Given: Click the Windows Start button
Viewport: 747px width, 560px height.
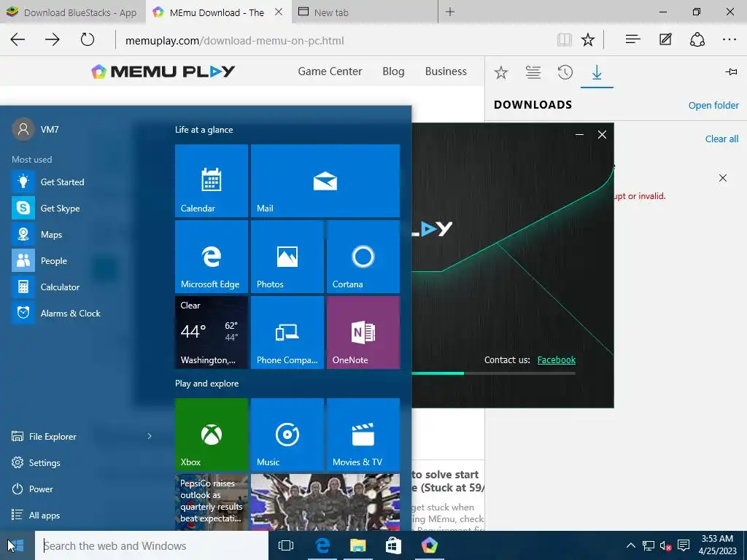Looking at the screenshot, I should tap(17, 545).
